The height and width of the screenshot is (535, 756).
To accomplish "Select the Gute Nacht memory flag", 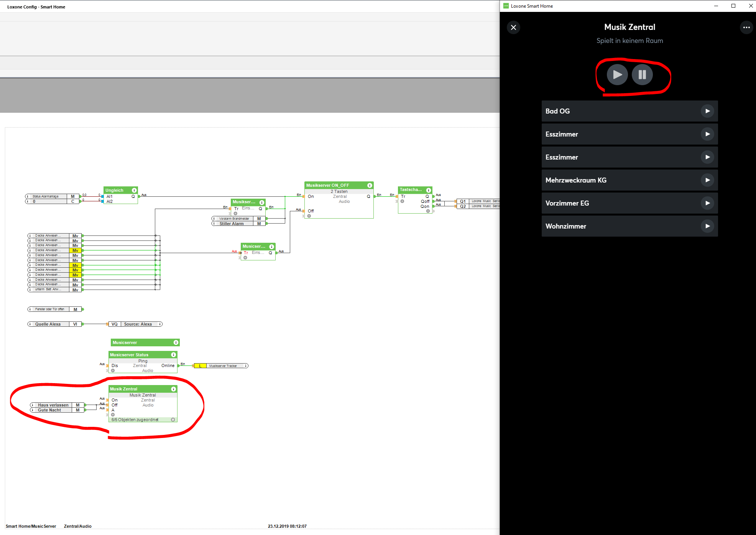I will pos(49,410).
